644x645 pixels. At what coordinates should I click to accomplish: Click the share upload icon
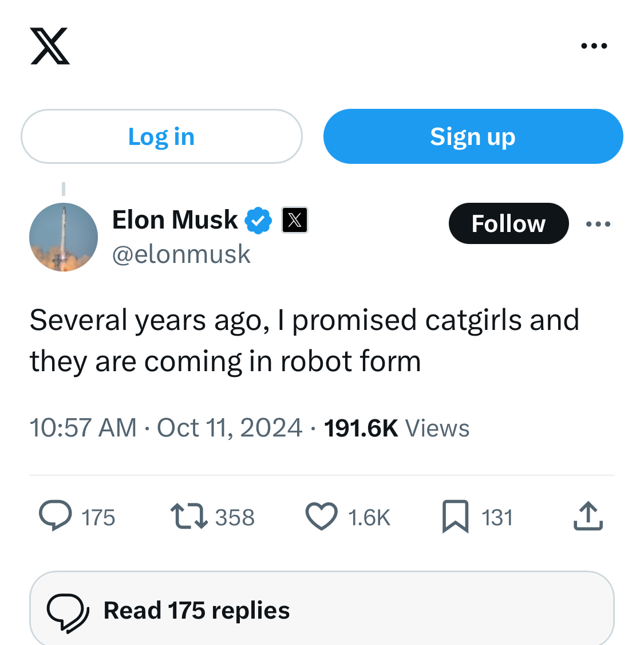[588, 516]
